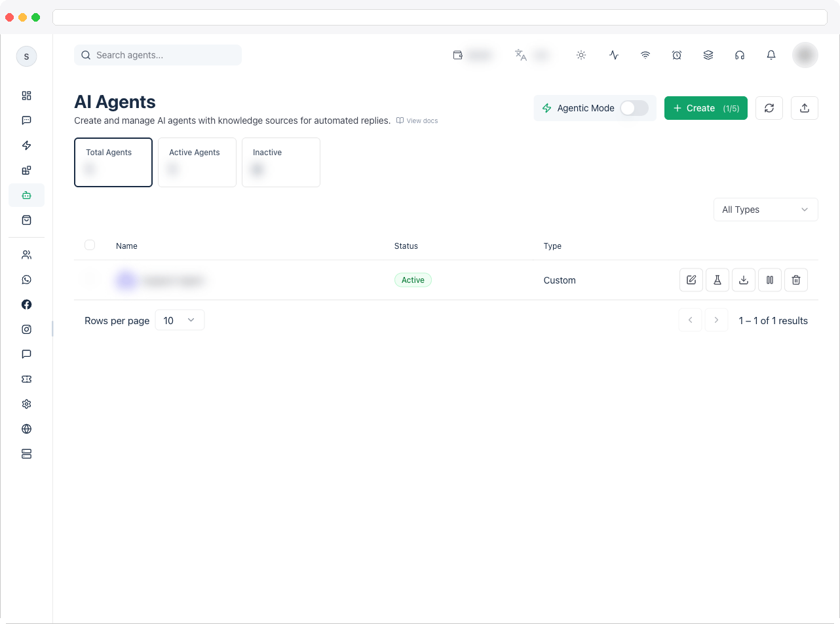Click the activity pulse icon

tap(614, 55)
